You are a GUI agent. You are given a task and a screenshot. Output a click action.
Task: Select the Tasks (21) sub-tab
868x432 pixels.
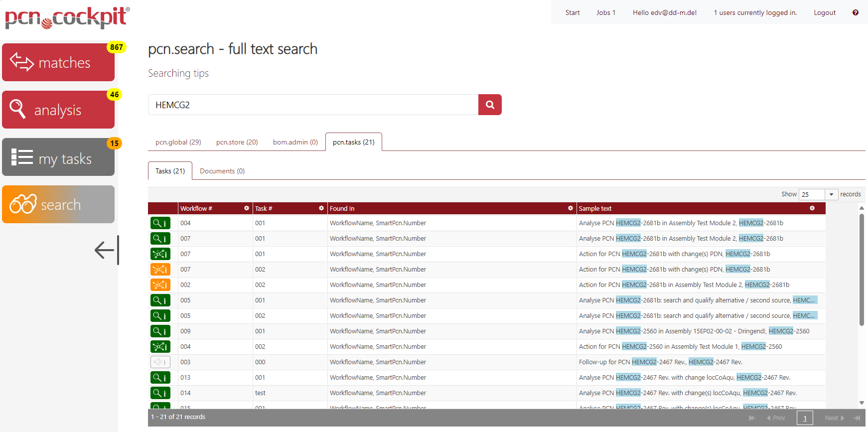(x=170, y=171)
